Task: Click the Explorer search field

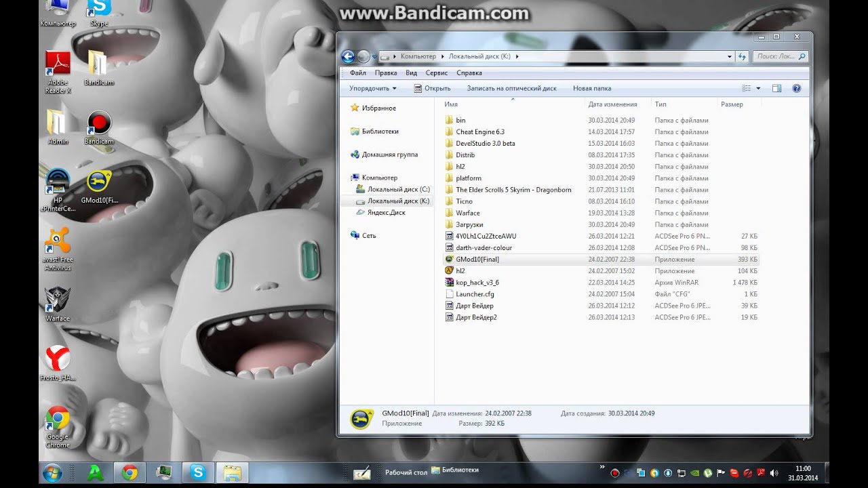Action: click(781, 57)
